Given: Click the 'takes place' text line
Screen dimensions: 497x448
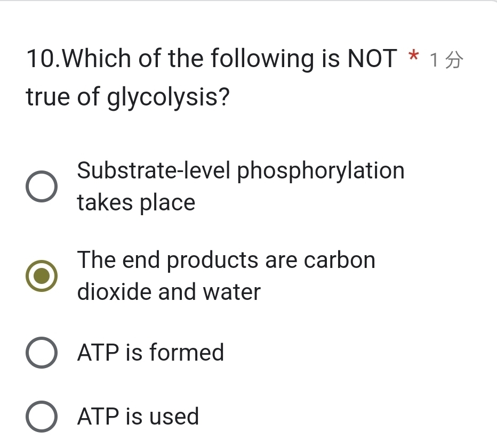Looking at the screenshot, I should [135, 202].
